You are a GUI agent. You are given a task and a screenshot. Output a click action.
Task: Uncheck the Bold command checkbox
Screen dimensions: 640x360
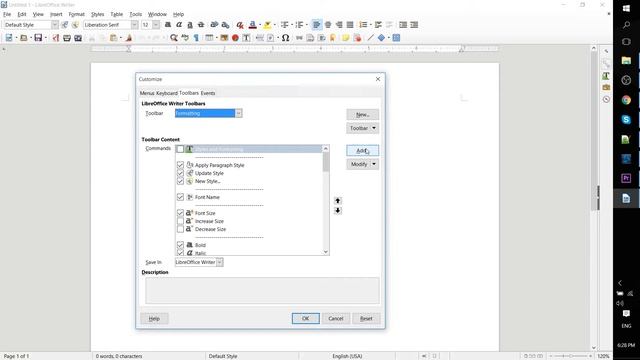click(180, 245)
